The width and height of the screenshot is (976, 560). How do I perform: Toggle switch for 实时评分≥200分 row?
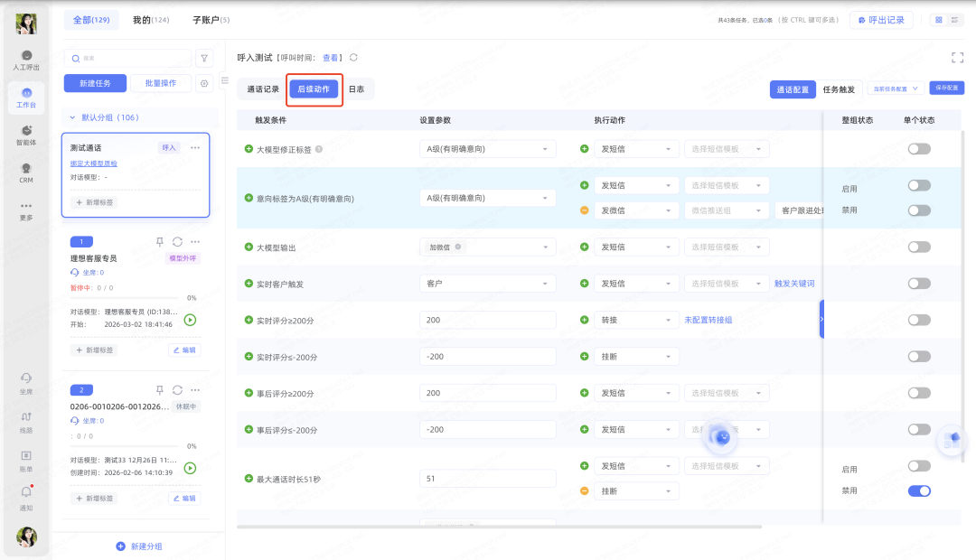pos(918,320)
